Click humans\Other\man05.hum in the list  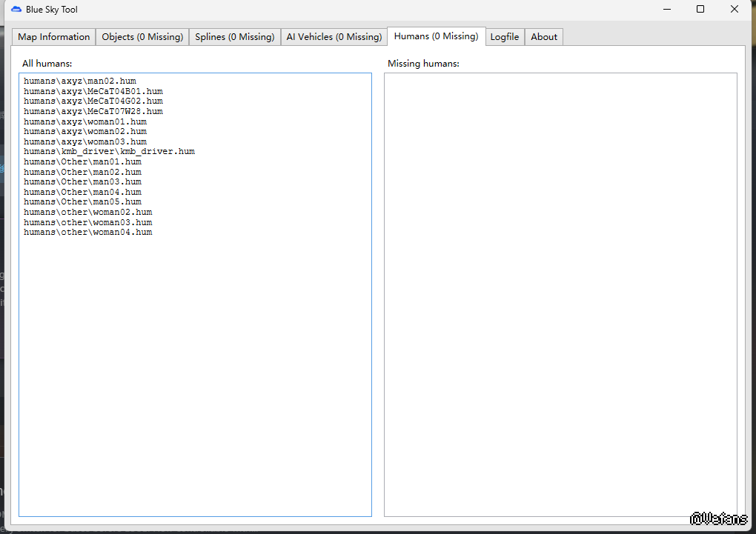click(x=82, y=201)
